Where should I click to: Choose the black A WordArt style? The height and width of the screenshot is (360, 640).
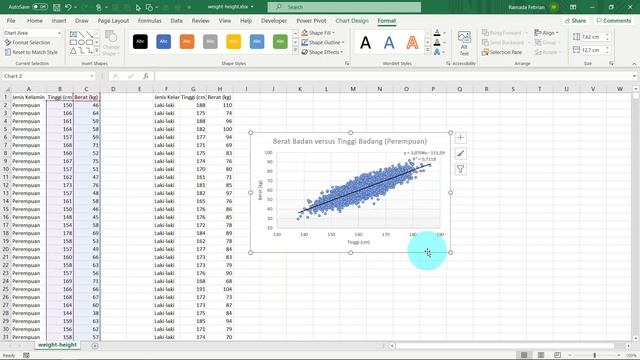pyautogui.click(x=365, y=42)
